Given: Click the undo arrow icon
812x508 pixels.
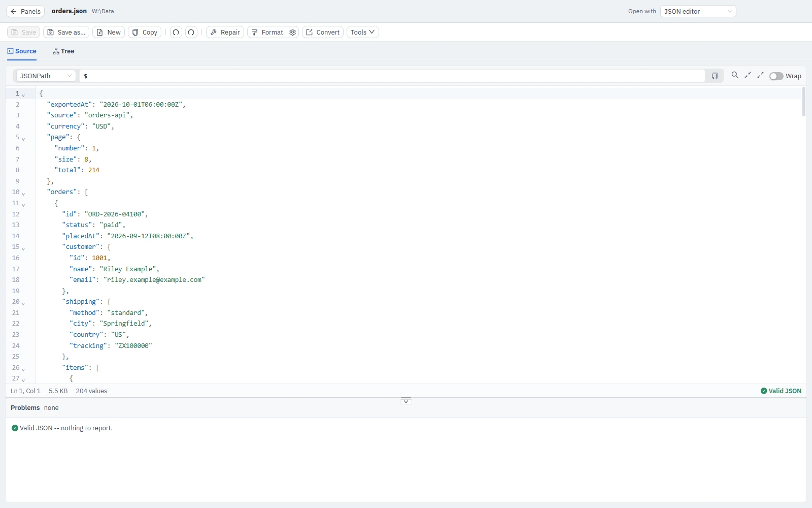Looking at the screenshot, I should pos(176,32).
